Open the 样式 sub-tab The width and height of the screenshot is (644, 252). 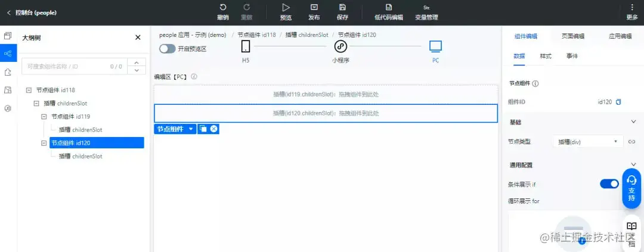546,56
